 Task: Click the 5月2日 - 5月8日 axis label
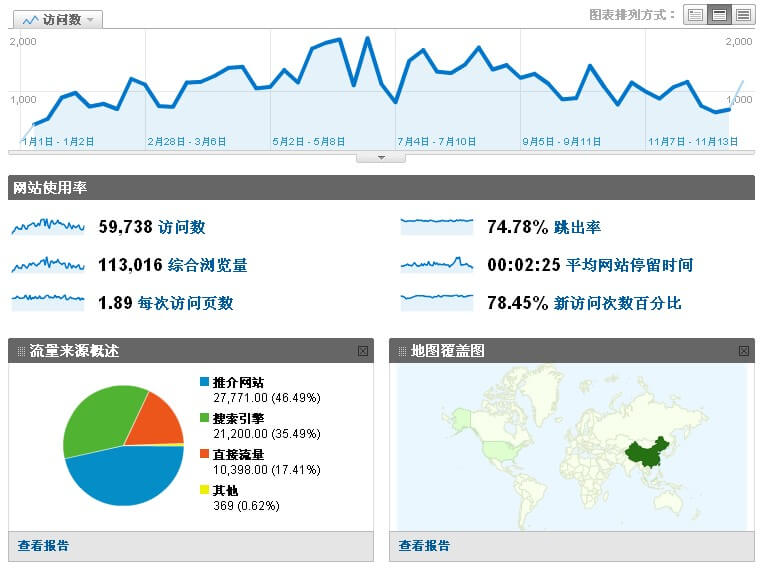309,142
